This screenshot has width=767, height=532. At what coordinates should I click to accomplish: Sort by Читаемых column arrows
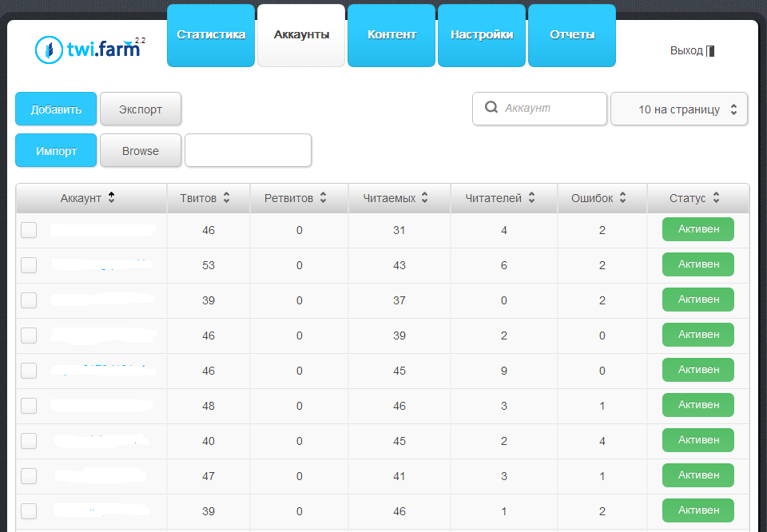coord(425,198)
